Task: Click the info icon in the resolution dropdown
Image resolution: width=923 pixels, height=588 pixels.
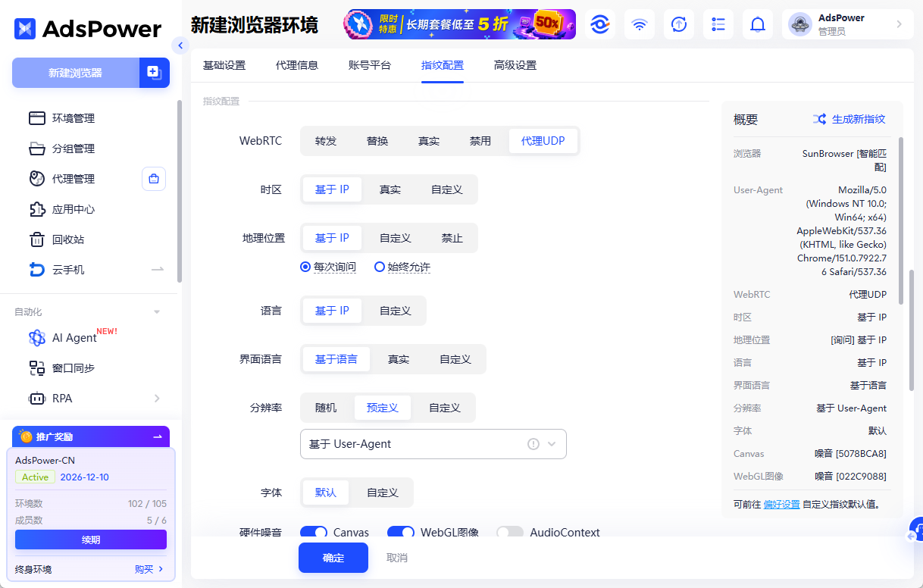Action: [533, 444]
